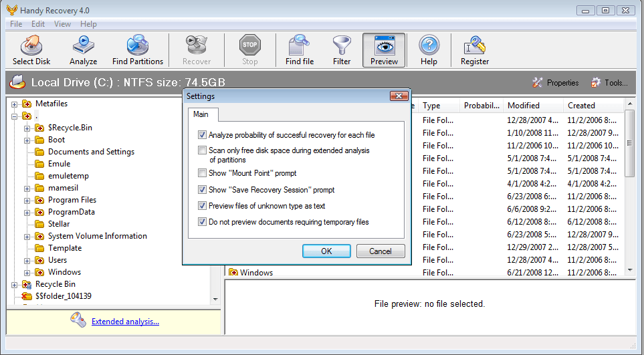
Task: Click the flashlight Extended analysis icon
Action: [78, 320]
